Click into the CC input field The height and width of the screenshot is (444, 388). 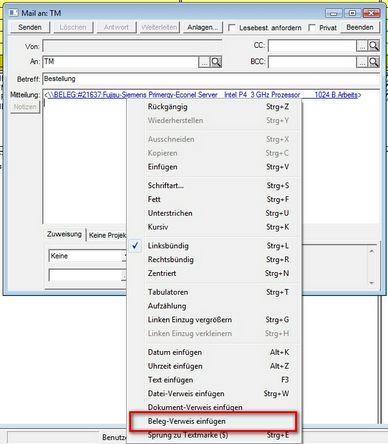coord(312,46)
